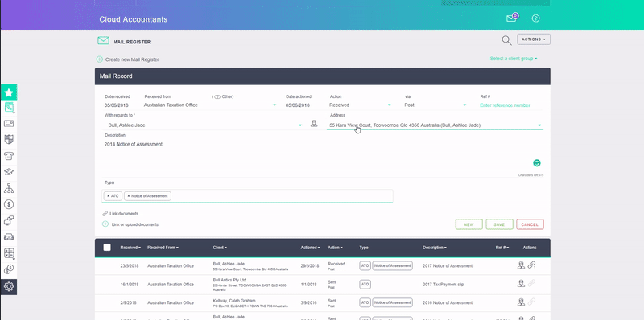
Task: Click the Cloud Accountants title
Action: point(134,19)
